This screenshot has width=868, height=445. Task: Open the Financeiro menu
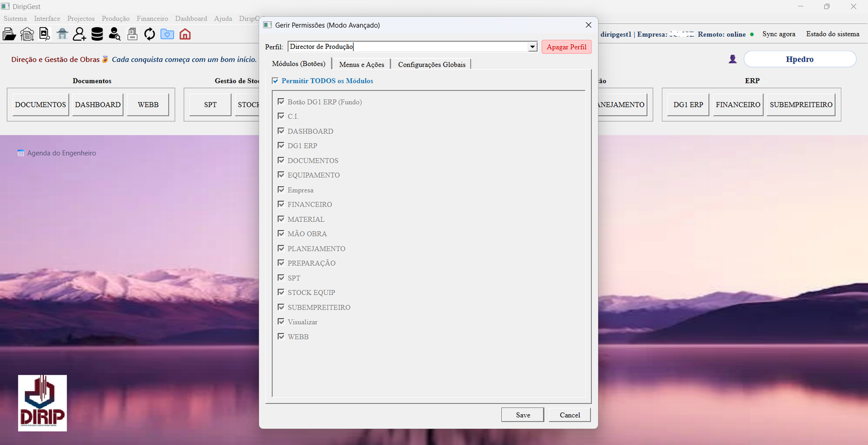pyautogui.click(x=152, y=18)
